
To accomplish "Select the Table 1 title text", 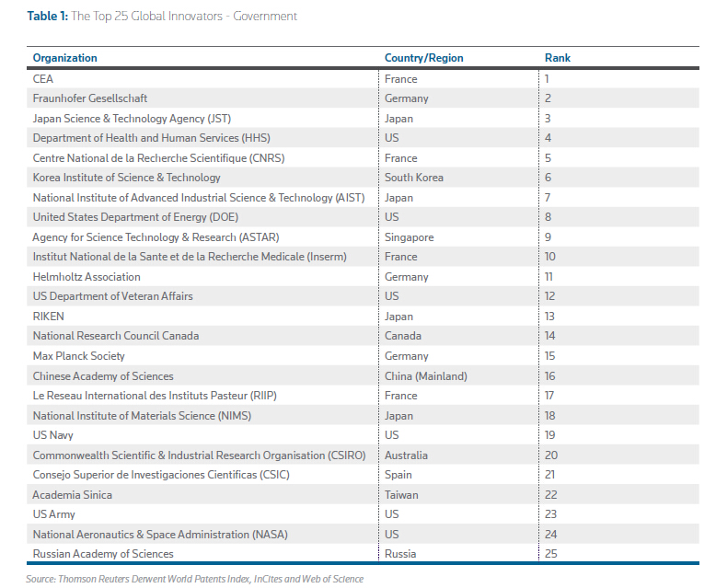I will [161, 17].
